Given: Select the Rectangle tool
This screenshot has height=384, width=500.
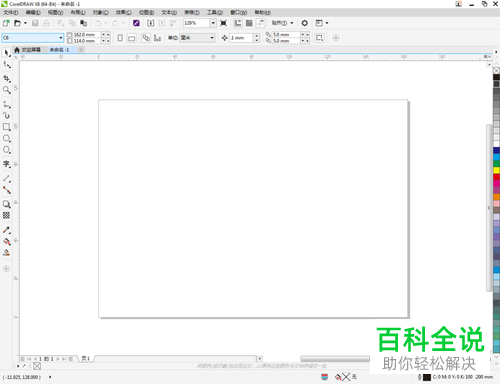Looking at the screenshot, I should point(6,127).
